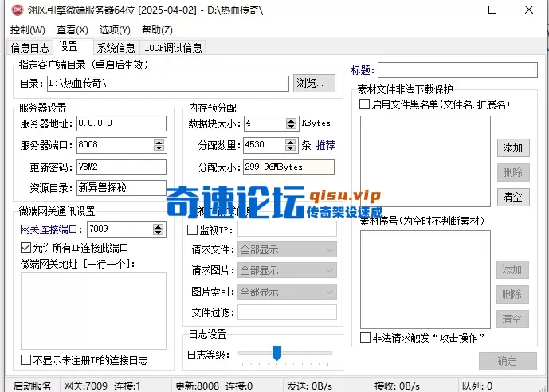The height and width of the screenshot is (392, 549).
Task: Increase 数据块大小 with up arrow
Action: tap(291, 121)
